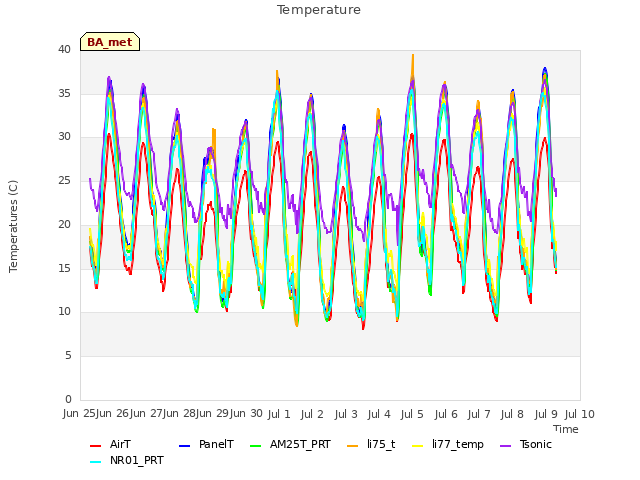The width and height of the screenshot is (640, 480).
Task: Click the Jul 8 x-axis label
Action: (512, 414)
